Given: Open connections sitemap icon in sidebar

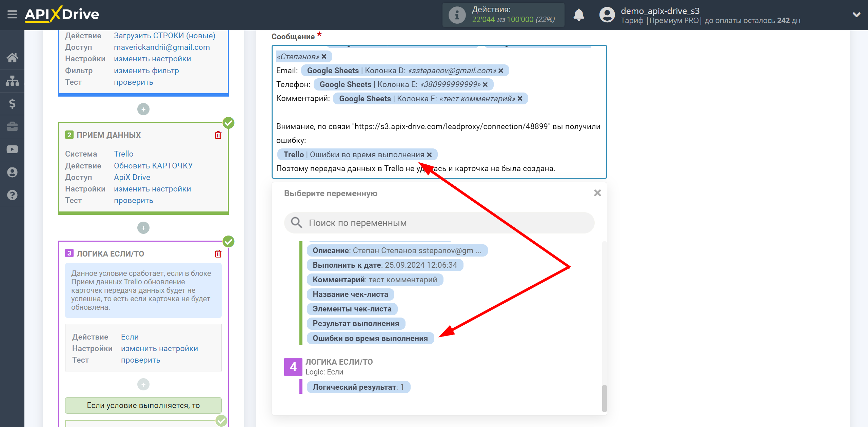Looking at the screenshot, I should click(x=12, y=81).
